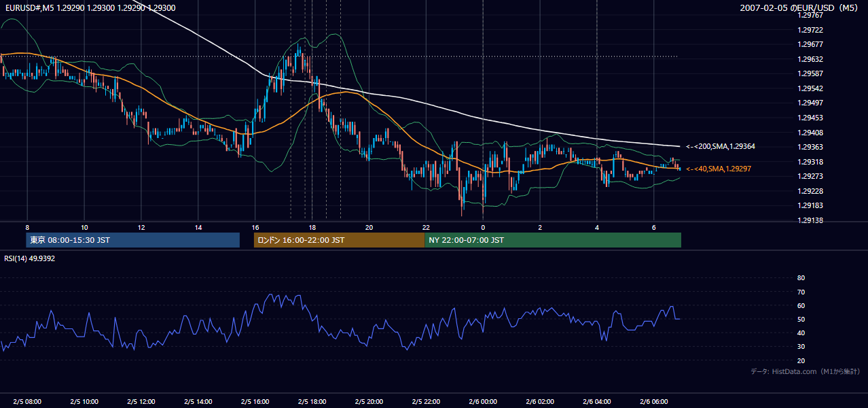Click price axis value 1.29587
Viewport: 868px width, 408px height.
pos(810,73)
